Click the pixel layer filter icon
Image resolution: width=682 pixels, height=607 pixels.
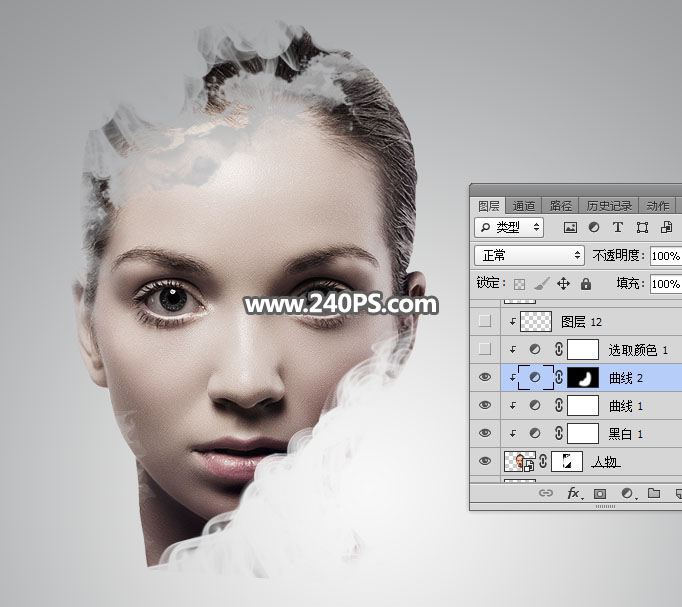tap(571, 228)
